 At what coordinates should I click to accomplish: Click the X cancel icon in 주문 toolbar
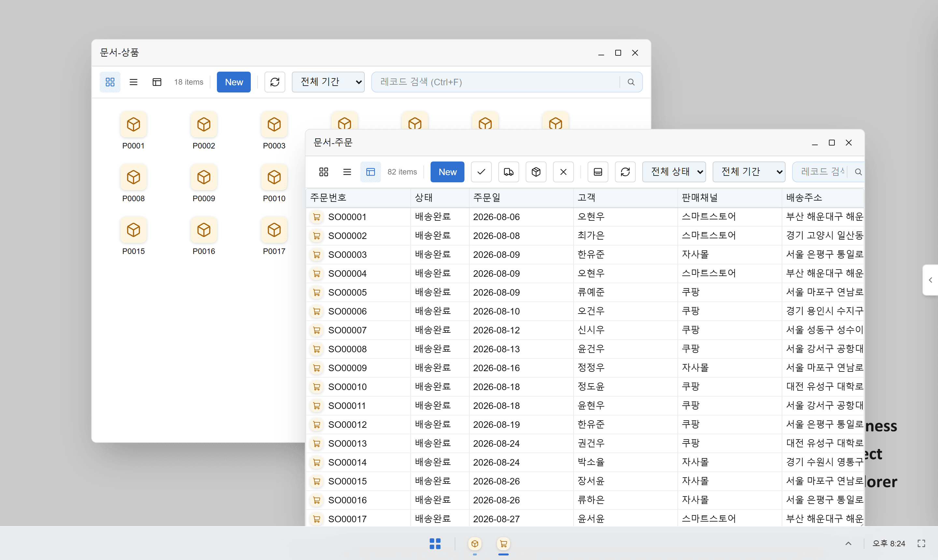click(563, 172)
